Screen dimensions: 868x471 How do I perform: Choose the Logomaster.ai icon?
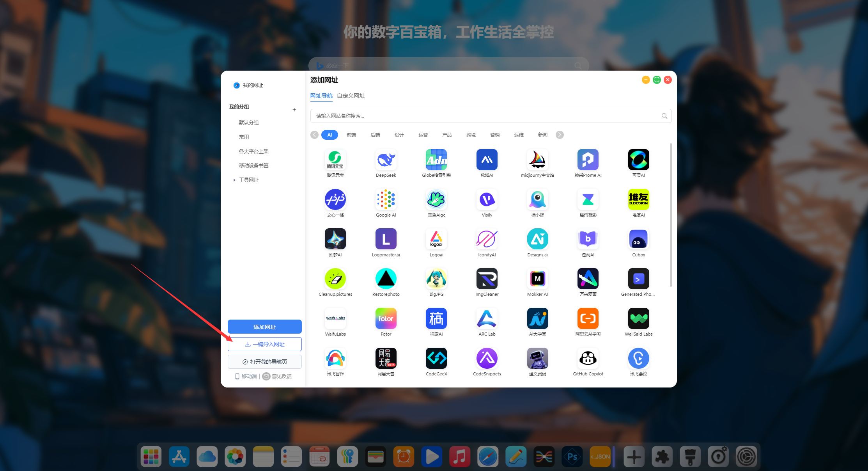coord(386,239)
